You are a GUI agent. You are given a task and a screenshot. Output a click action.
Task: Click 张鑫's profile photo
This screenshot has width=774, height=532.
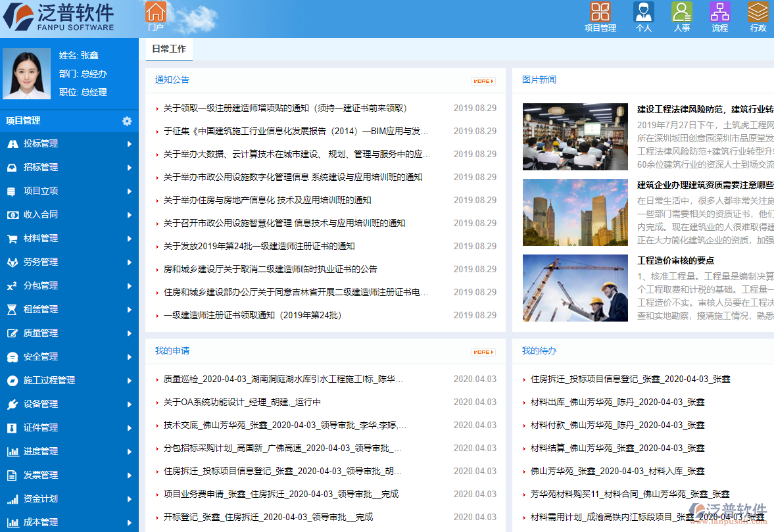(28, 74)
